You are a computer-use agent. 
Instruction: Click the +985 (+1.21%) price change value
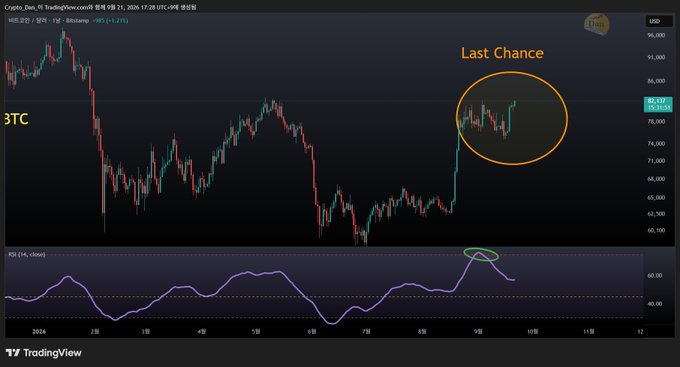[x=110, y=20]
